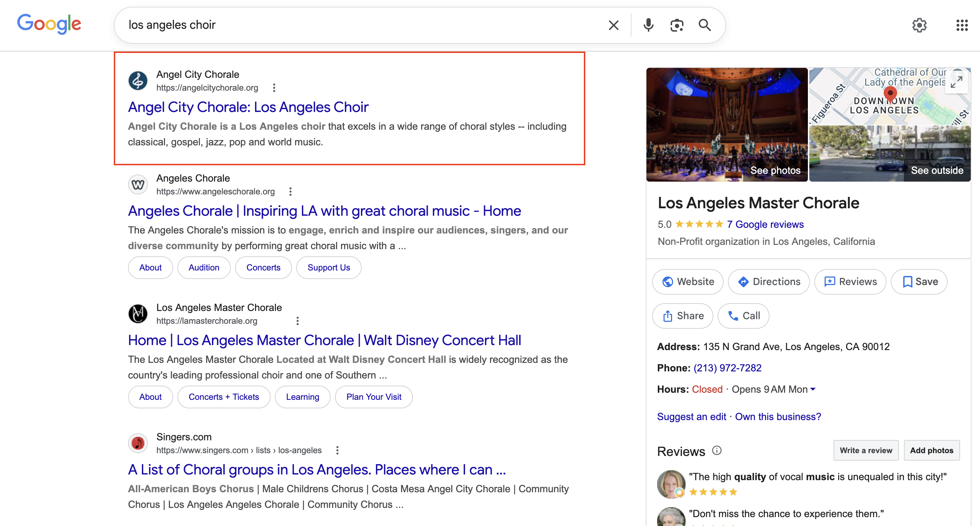Open more options for Singers.com result
The height and width of the screenshot is (526, 980).
pos(337,450)
